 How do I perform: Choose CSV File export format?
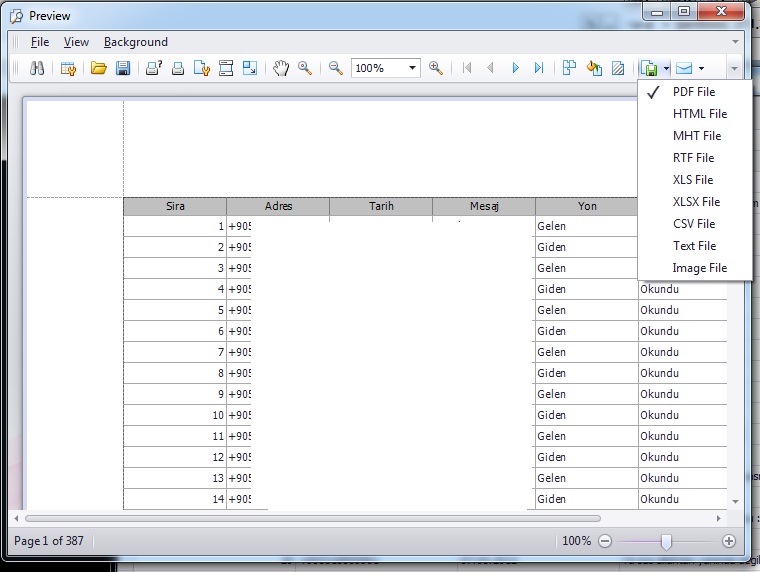[695, 224]
